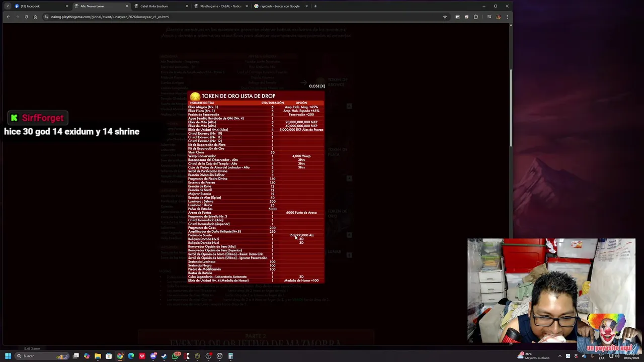Switch to the rapidash Google search tab
This screenshot has height=362, width=644.
coord(280,6)
